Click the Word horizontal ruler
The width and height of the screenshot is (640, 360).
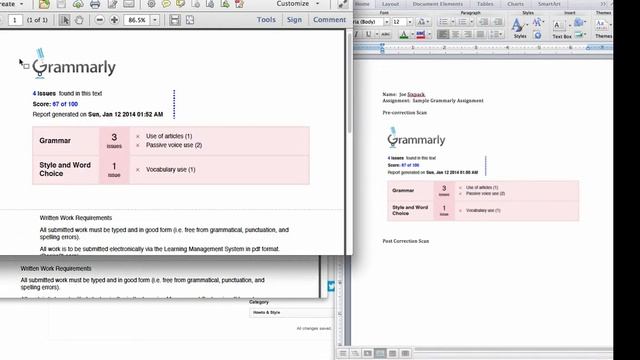coord(483,48)
